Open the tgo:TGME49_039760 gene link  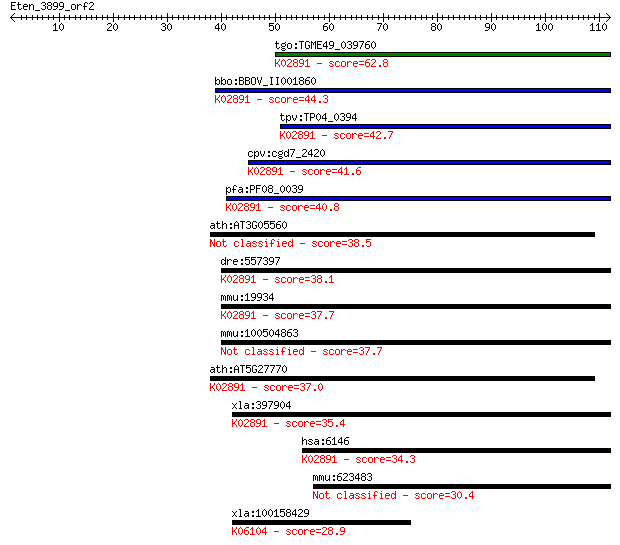(x=325, y=45)
